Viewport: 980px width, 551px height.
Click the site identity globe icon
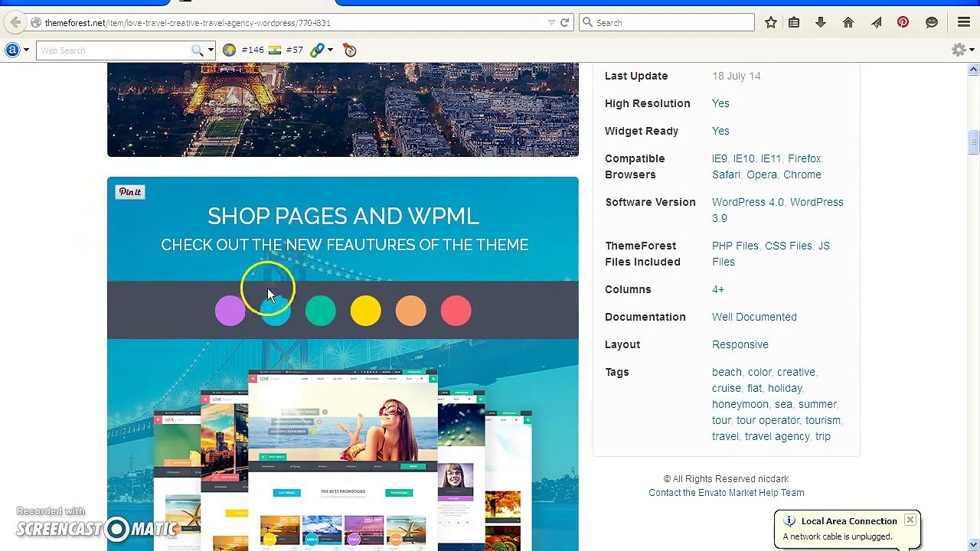[36, 23]
